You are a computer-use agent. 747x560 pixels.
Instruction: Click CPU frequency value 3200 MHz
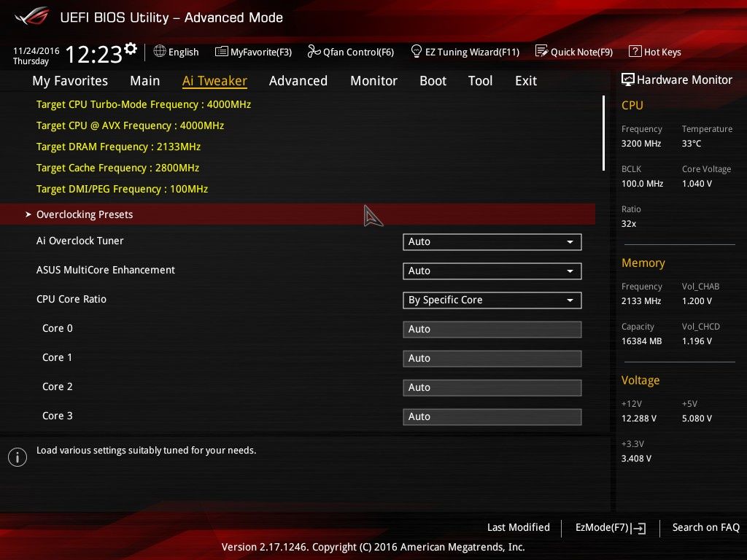tap(640, 144)
